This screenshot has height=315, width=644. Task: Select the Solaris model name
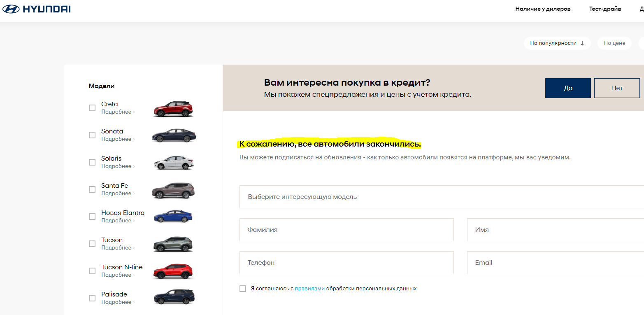click(x=111, y=159)
